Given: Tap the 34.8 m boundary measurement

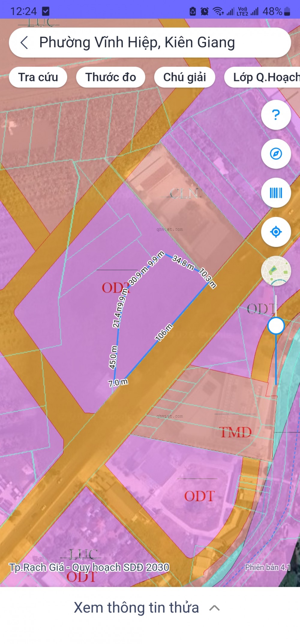Looking at the screenshot, I should click(183, 263).
